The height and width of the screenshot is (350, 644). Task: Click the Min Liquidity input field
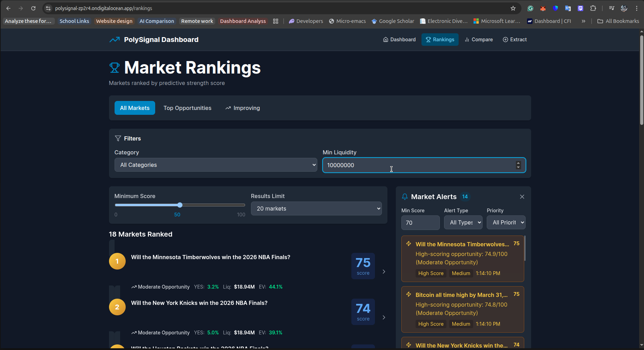click(424, 165)
